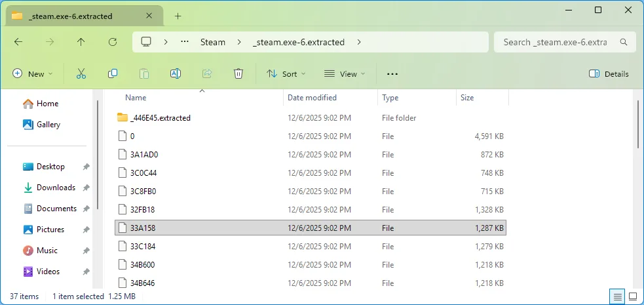Add a new tab
The width and height of the screenshot is (644, 305).
(x=178, y=16)
